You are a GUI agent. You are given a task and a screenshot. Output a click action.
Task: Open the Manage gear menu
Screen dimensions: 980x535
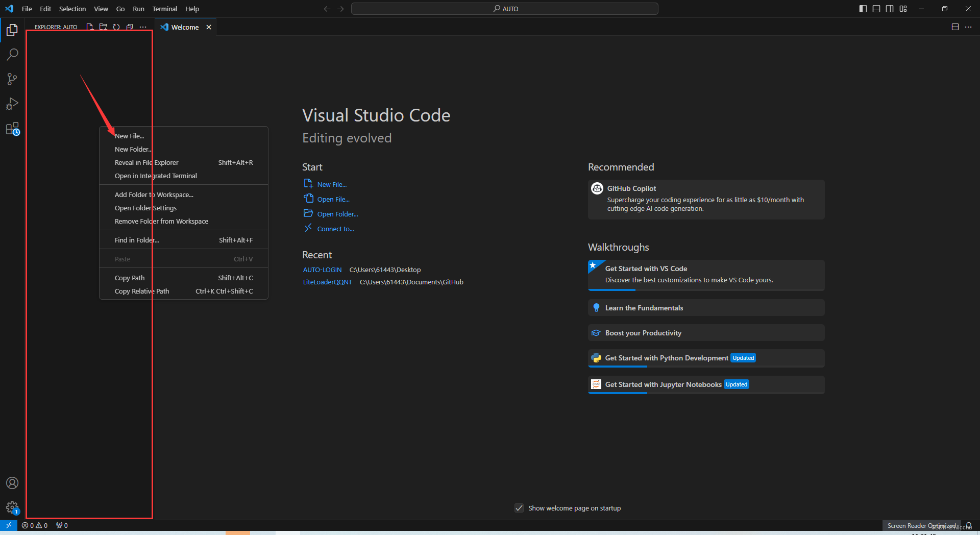click(12, 507)
